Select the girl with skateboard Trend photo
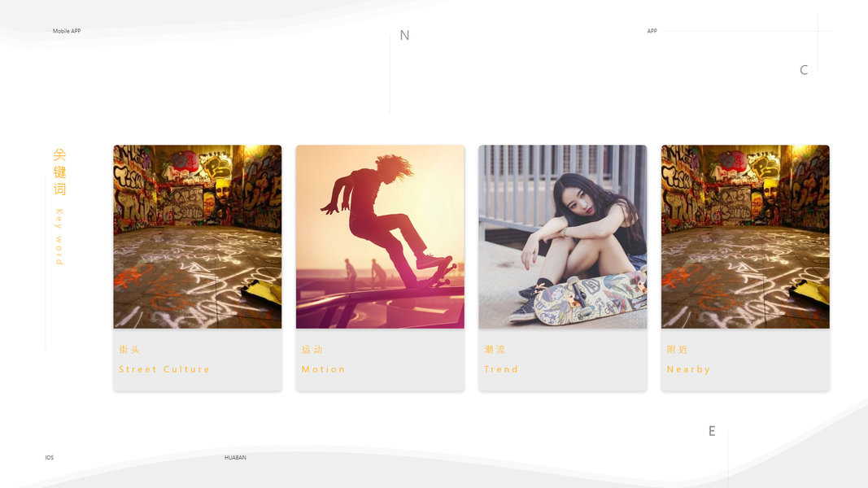 [562, 237]
